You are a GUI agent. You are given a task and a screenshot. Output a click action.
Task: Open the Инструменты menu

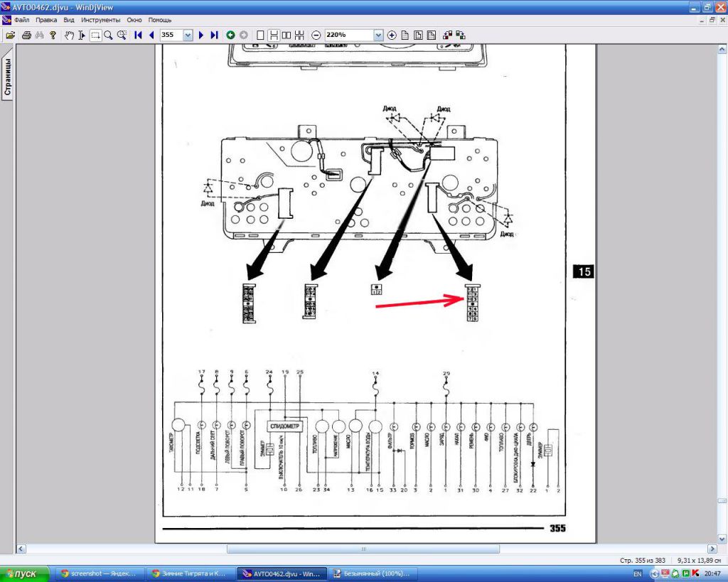coord(100,20)
